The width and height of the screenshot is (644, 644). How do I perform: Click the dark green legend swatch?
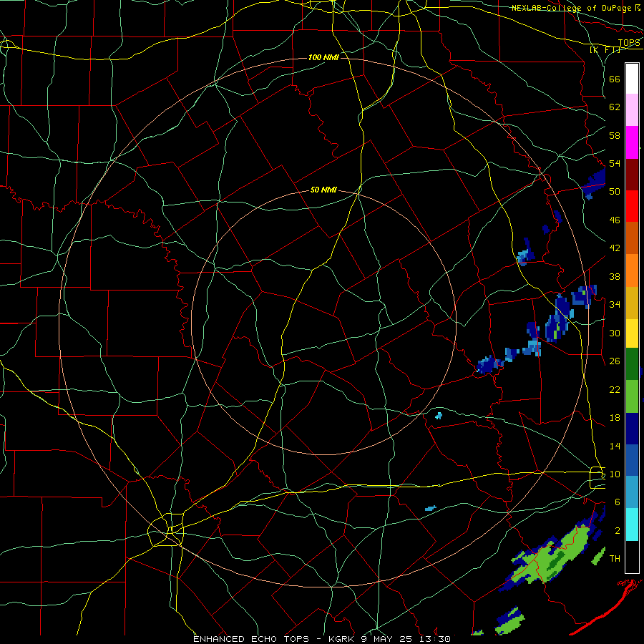[x=632, y=364]
